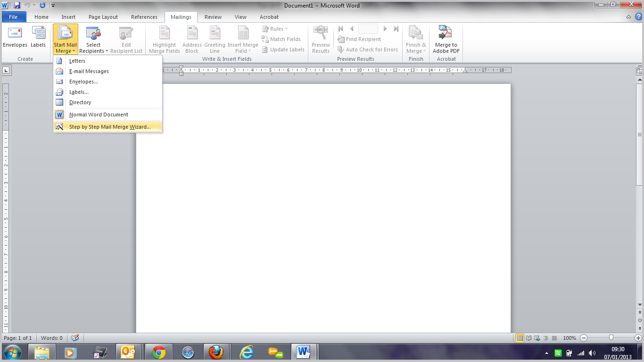Click the tab selector above the vertical ruler
This screenshot has width=644, height=362.
(7, 70)
